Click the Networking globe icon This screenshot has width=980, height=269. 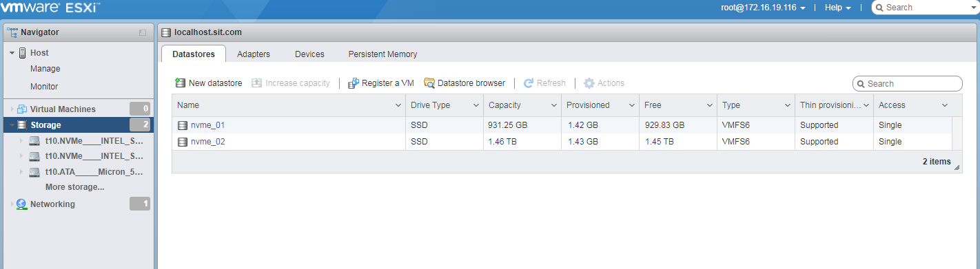[x=21, y=204]
